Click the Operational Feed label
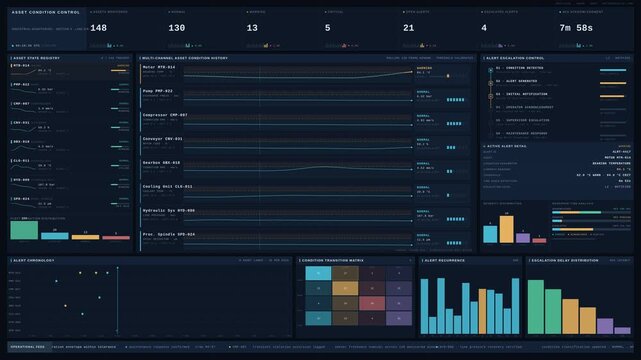The image size is (641, 360). point(27,347)
